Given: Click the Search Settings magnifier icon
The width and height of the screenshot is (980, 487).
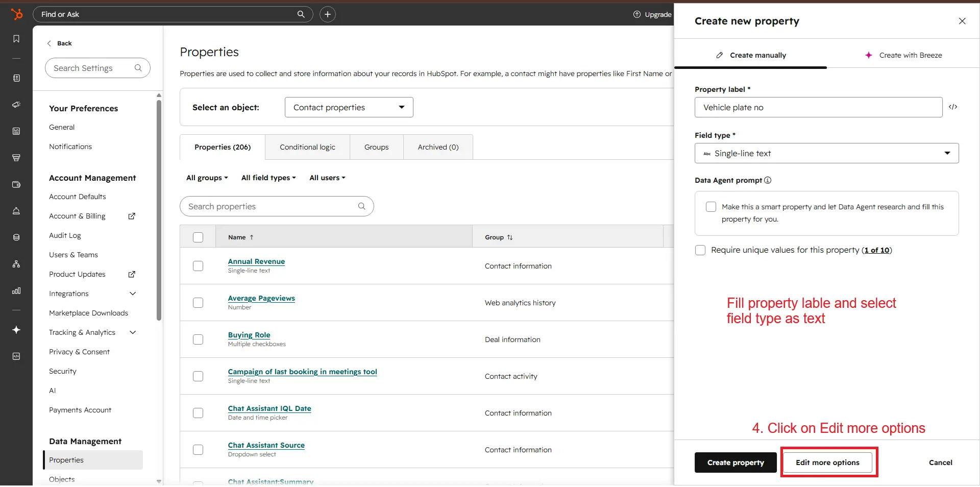Looking at the screenshot, I should pyautogui.click(x=138, y=68).
